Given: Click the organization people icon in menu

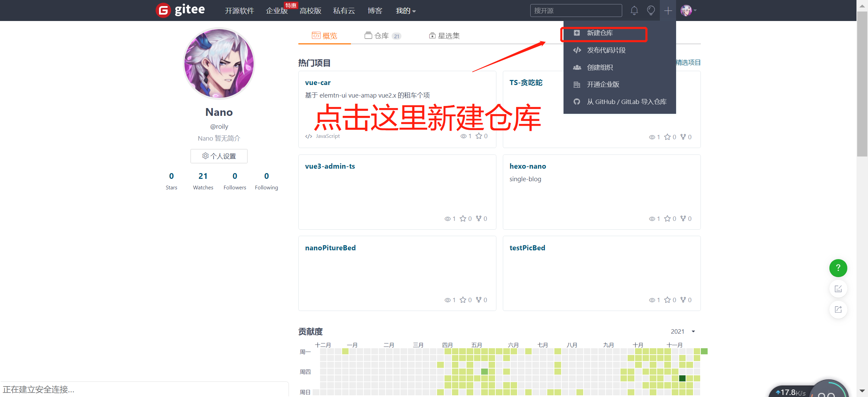Looking at the screenshot, I should [577, 67].
